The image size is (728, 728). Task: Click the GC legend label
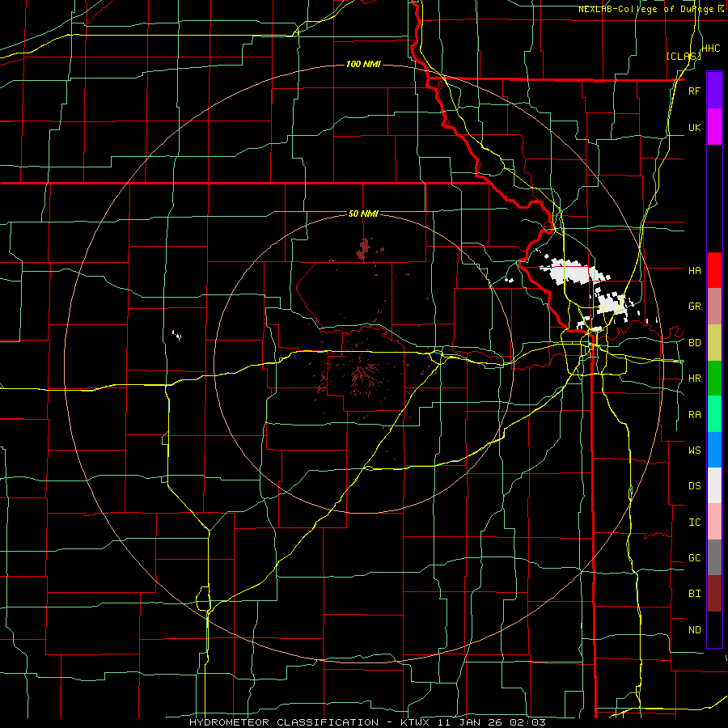pos(694,557)
